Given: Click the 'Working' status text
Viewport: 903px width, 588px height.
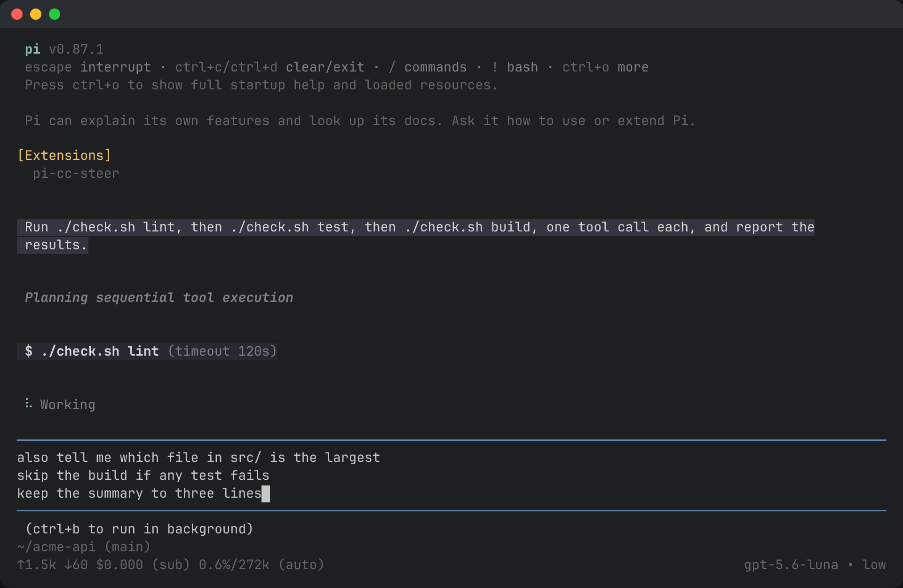Looking at the screenshot, I should click(68, 405).
